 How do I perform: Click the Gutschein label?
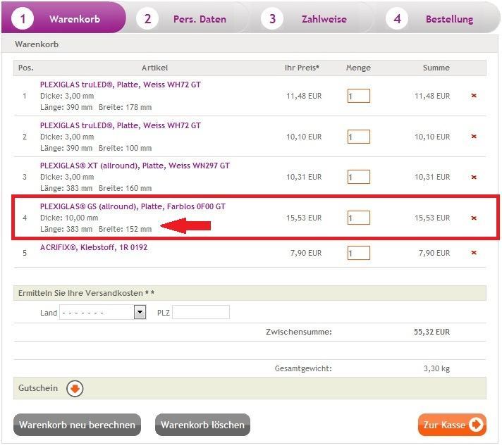click(x=38, y=388)
